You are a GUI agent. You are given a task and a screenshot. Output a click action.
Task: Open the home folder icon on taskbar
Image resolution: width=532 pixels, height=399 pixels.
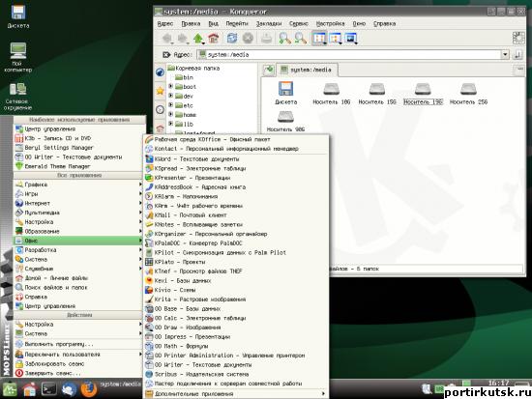coord(30,389)
